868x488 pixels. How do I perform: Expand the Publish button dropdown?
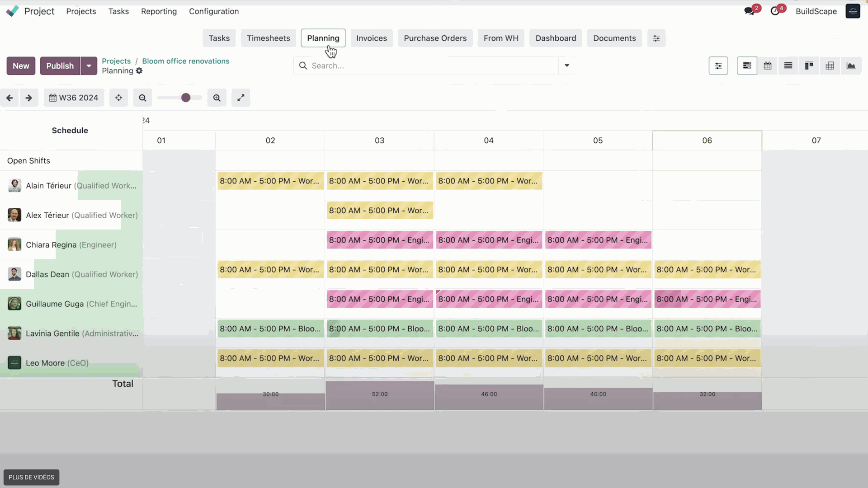(x=89, y=66)
